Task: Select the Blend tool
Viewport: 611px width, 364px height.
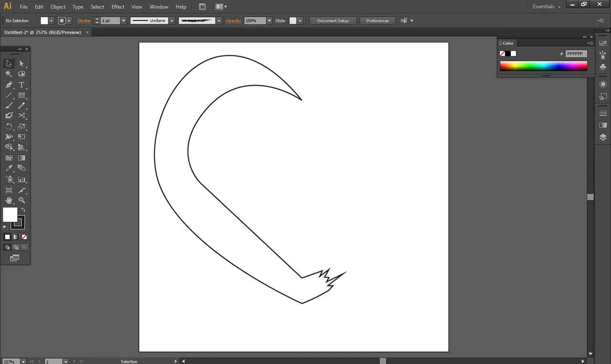Action: (21, 168)
